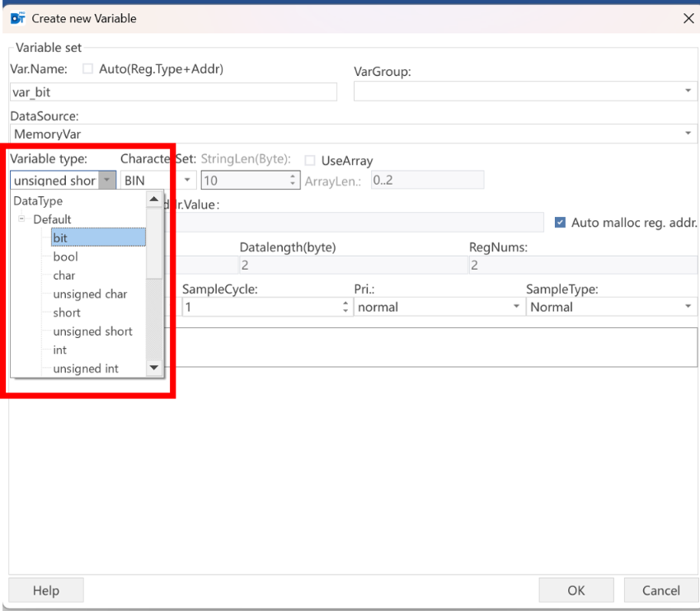Click the RegNums field
This screenshot has width=700, height=611.
pyautogui.click(x=583, y=266)
